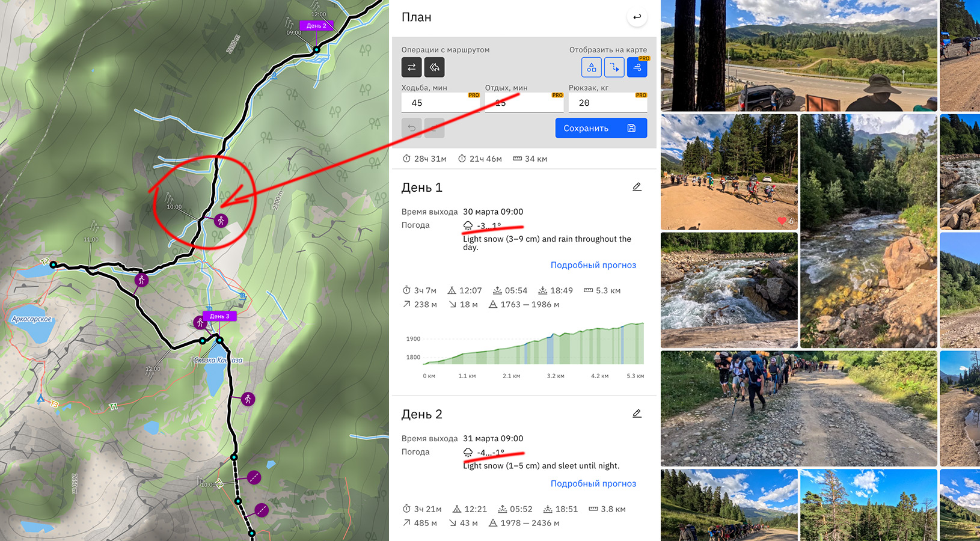
Task: Open the photo with heart and 6 likes
Action: click(729, 172)
